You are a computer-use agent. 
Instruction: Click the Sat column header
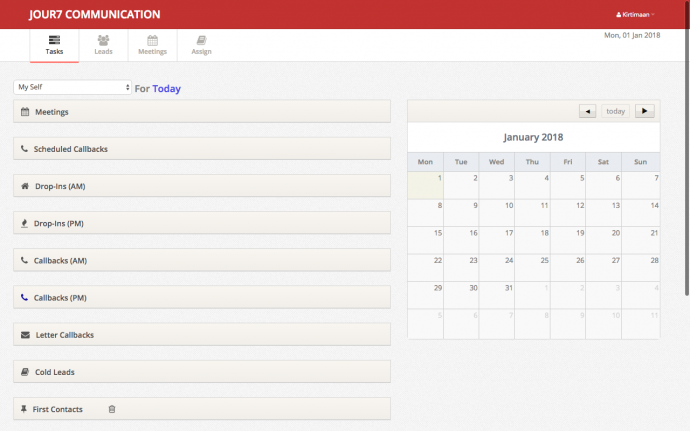[603, 162]
